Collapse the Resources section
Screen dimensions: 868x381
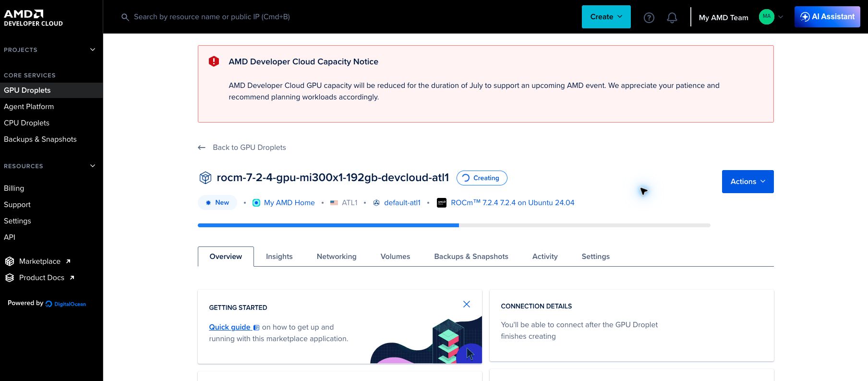pos(93,166)
